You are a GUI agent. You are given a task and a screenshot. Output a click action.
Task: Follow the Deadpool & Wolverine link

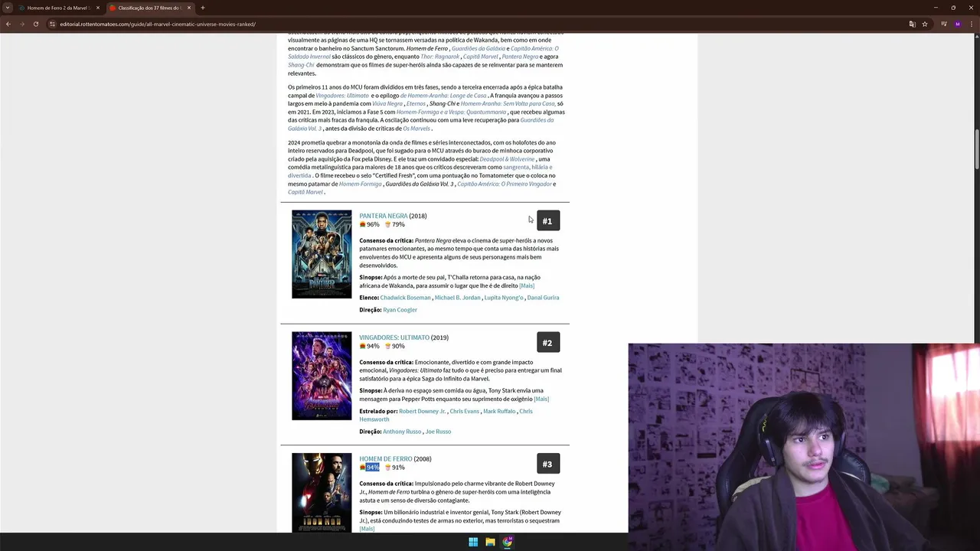pos(507,159)
